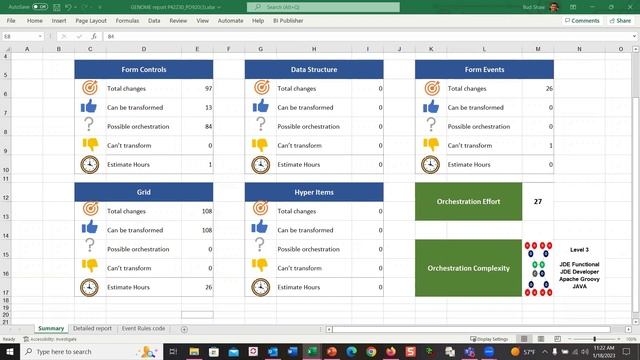The height and width of the screenshot is (360, 640).
Task: Click the Form Events target icon
Action: pyautogui.click(x=432, y=88)
